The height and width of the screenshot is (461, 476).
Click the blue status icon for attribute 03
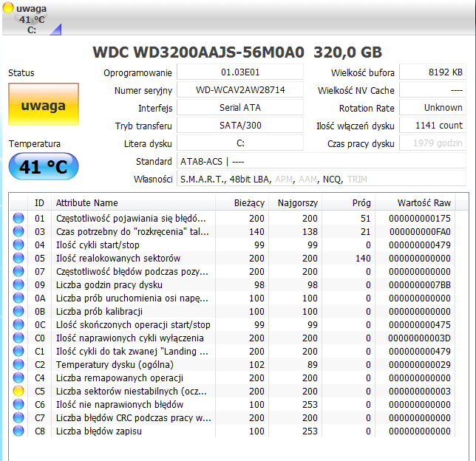coord(18,231)
